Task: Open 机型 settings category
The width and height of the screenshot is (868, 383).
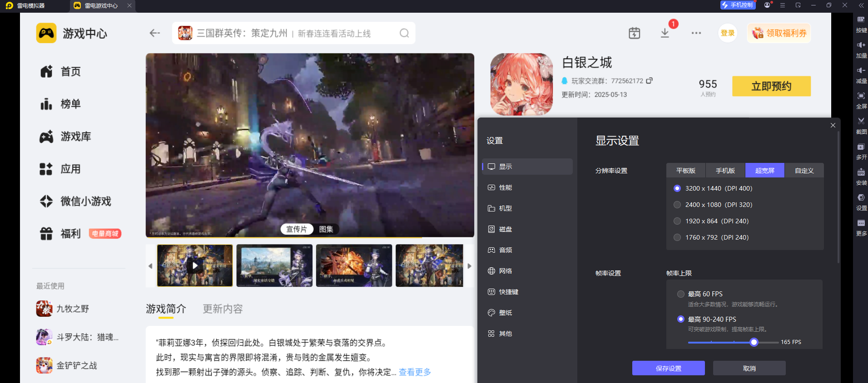Action: point(527,208)
